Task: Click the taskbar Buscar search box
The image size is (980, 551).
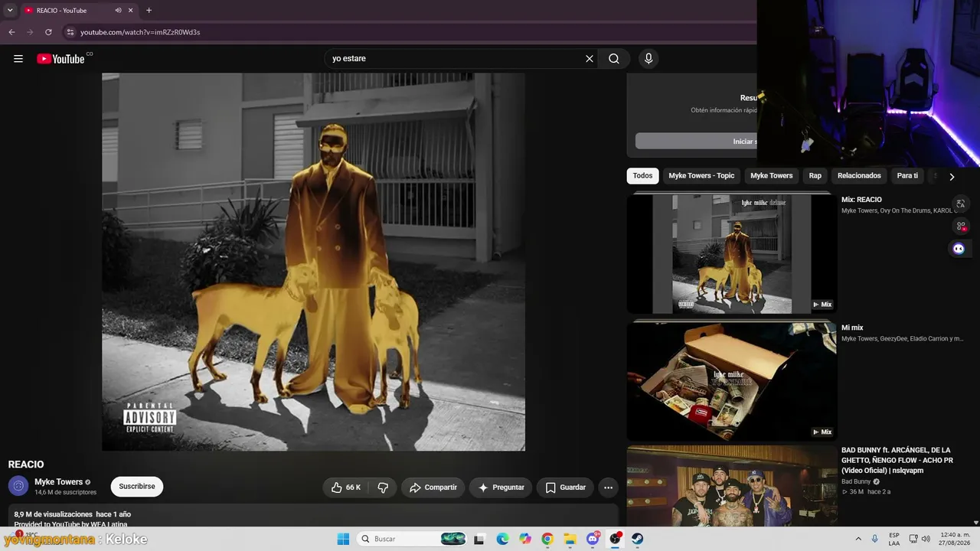Action: 412,539
